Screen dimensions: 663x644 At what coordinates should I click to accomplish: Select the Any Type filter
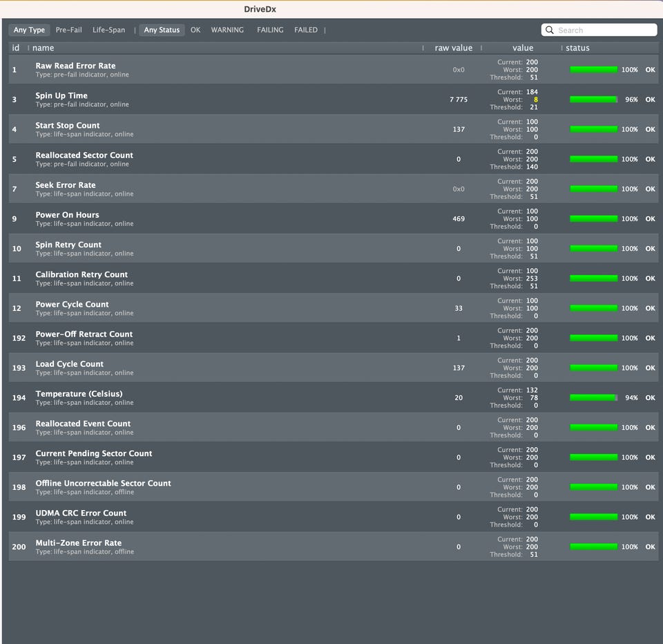[29, 30]
